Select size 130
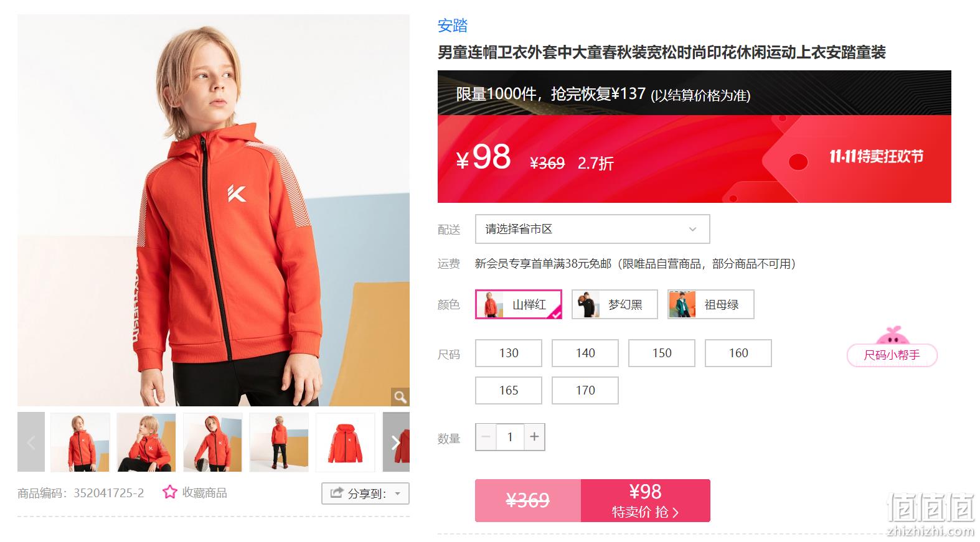Screen dimensions: 980x542 pos(509,353)
